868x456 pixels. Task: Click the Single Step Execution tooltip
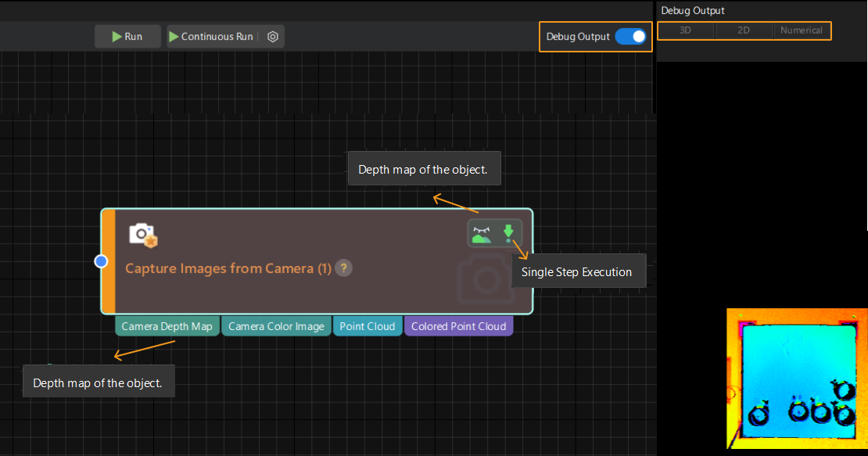coord(576,272)
